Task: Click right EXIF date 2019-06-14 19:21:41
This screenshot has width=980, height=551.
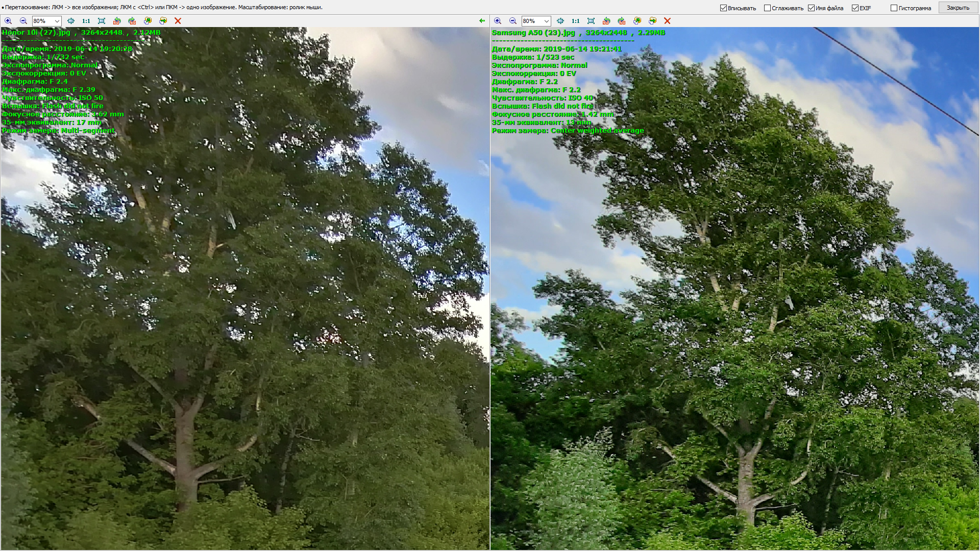Action: coord(582,49)
